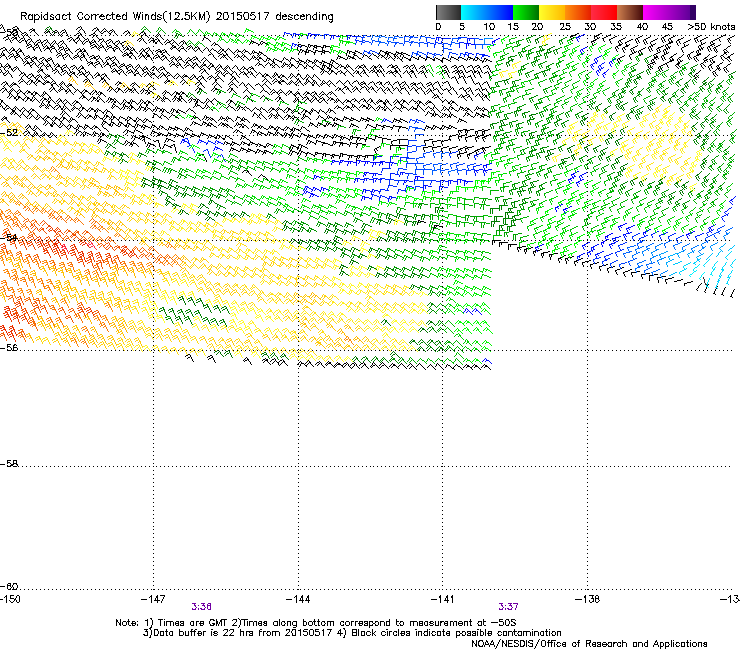Click the purple 3:38 swath time label
Screen dimensions: 740x650
pos(202,607)
